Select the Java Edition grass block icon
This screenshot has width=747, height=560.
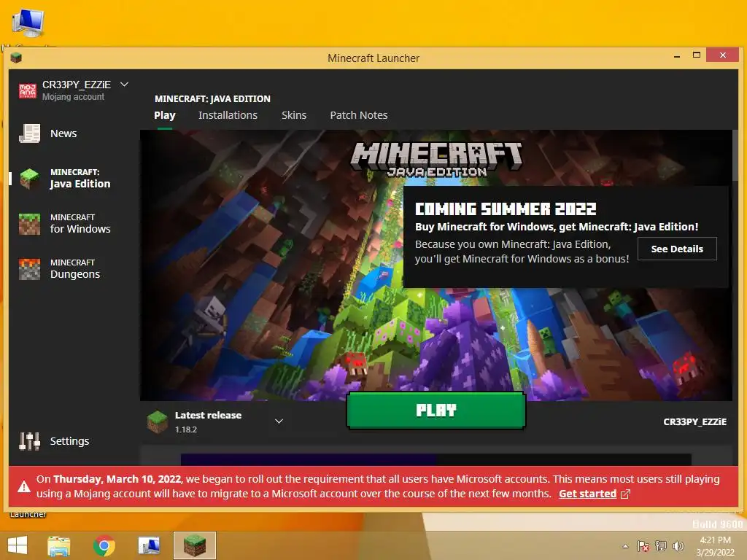click(x=29, y=179)
